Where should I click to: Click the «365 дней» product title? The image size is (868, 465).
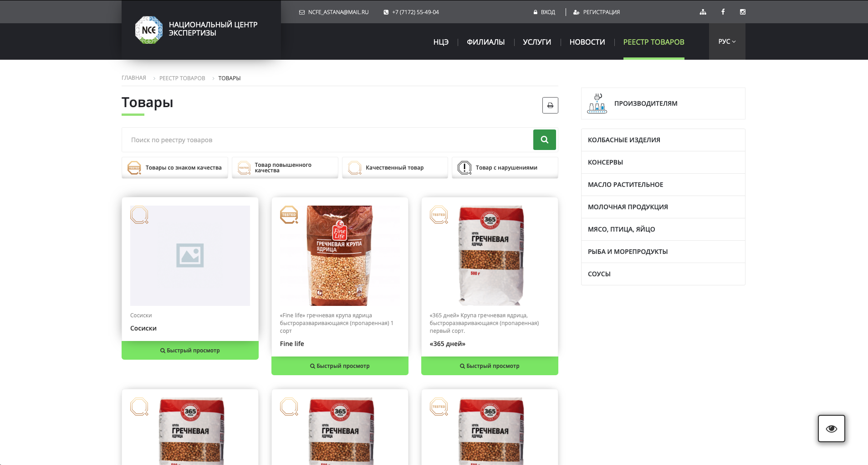448,344
